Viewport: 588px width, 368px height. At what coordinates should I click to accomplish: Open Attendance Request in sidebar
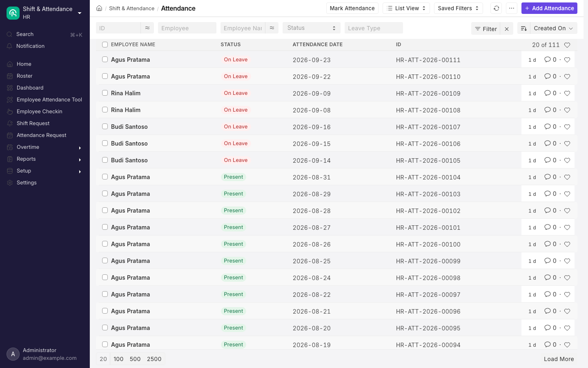pyautogui.click(x=45, y=135)
